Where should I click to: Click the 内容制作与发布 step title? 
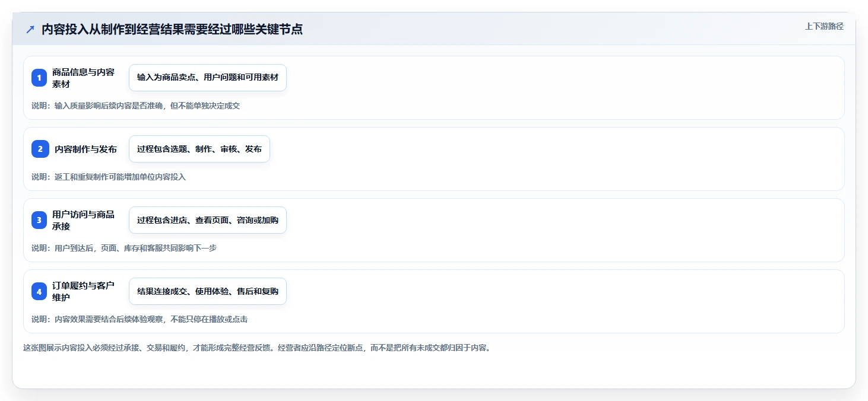click(x=85, y=149)
